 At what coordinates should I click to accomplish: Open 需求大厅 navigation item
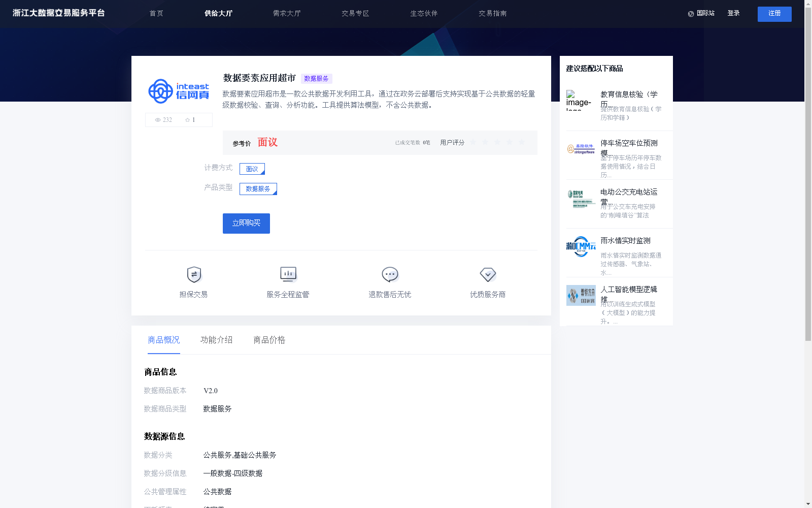click(287, 14)
